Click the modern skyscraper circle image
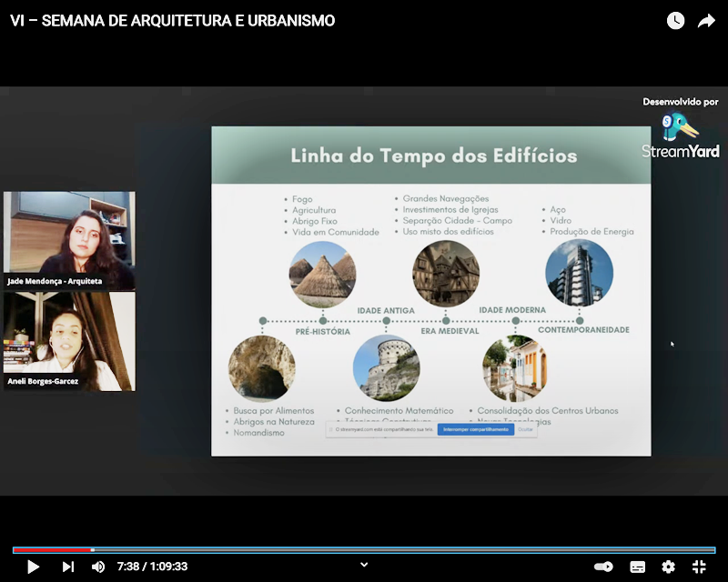The width and height of the screenshot is (728, 582). point(579,273)
